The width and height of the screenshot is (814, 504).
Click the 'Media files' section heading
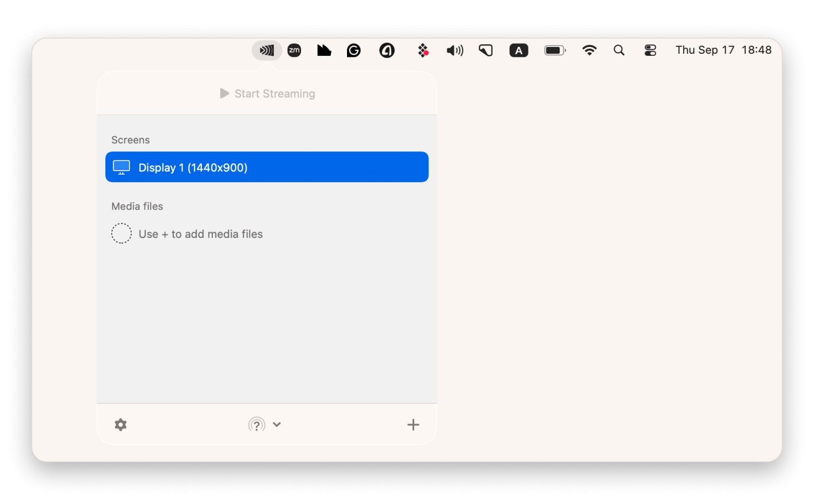(x=137, y=206)
